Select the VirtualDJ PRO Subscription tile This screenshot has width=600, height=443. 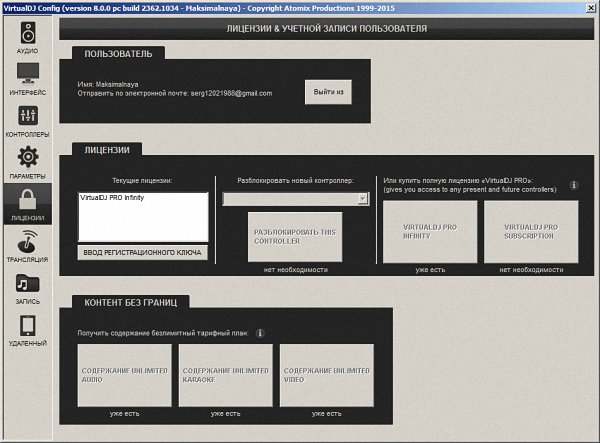pos(531,232)
